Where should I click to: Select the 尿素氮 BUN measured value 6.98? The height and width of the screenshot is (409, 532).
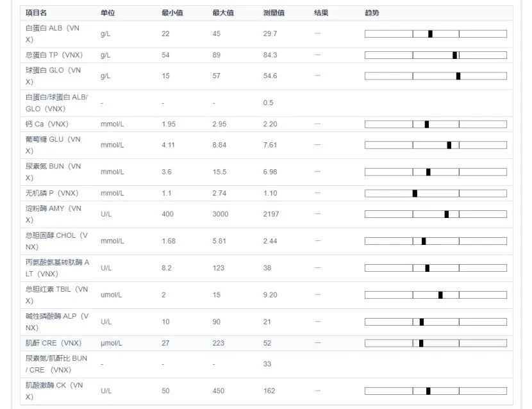[270, 172]
